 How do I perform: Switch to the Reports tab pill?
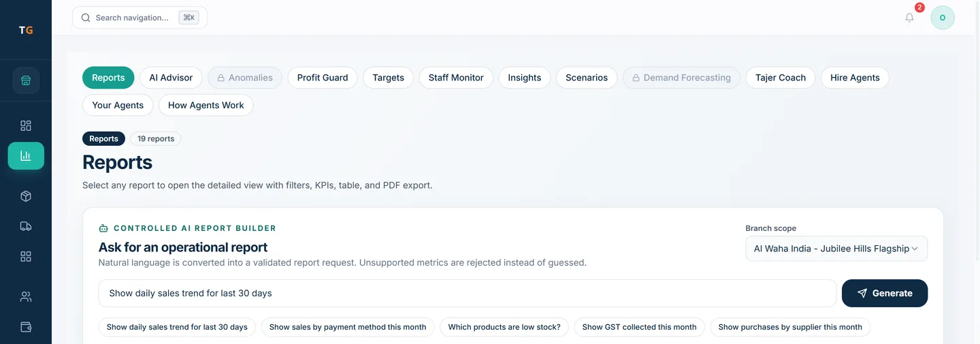tap(108, 78)
